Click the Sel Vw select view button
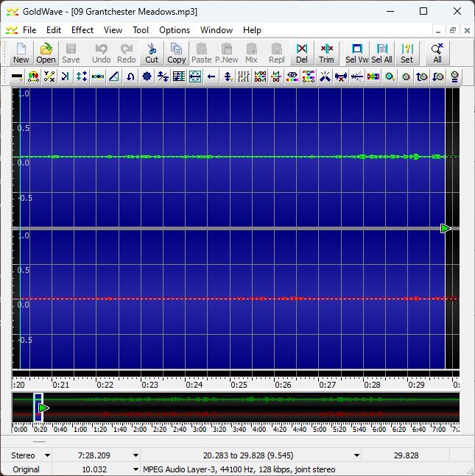The width and height of the screenshot is (475, 476). point(356,54)
